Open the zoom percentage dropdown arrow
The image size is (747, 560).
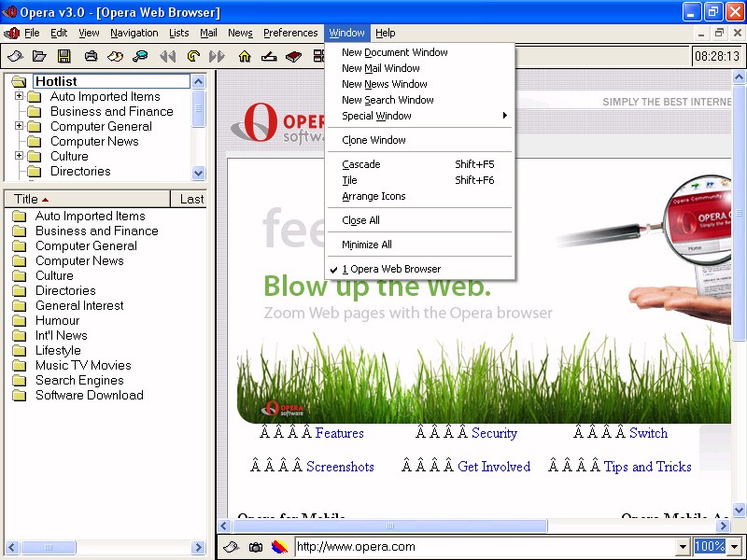(735, 547)
